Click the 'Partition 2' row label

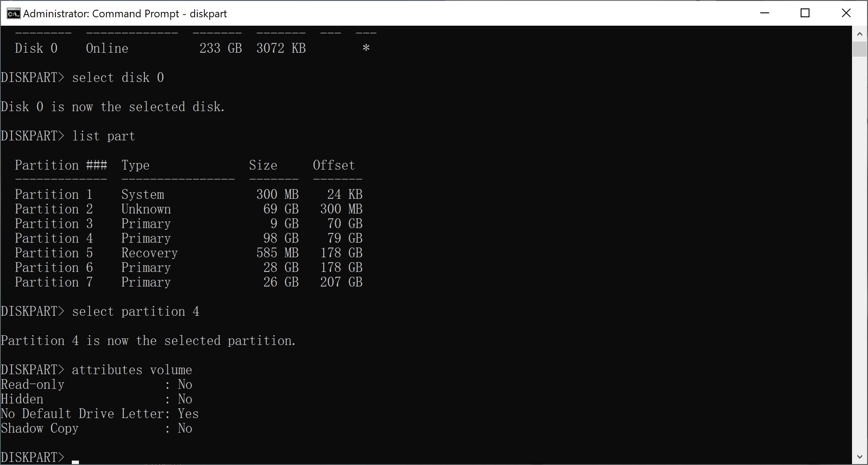coord(54,209)
